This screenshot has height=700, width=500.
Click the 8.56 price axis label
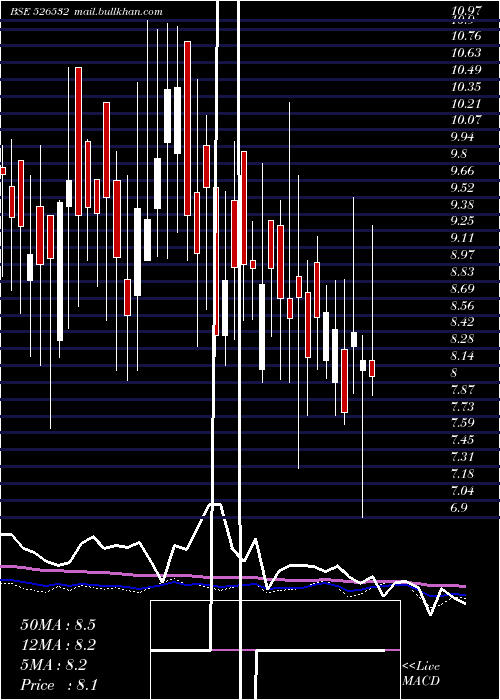pos(463,306)
